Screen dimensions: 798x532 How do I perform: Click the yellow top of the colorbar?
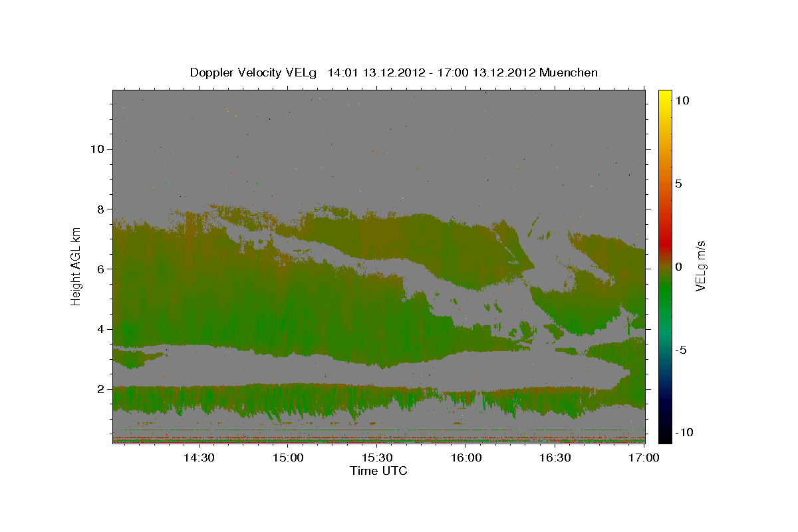coord(665,96)
